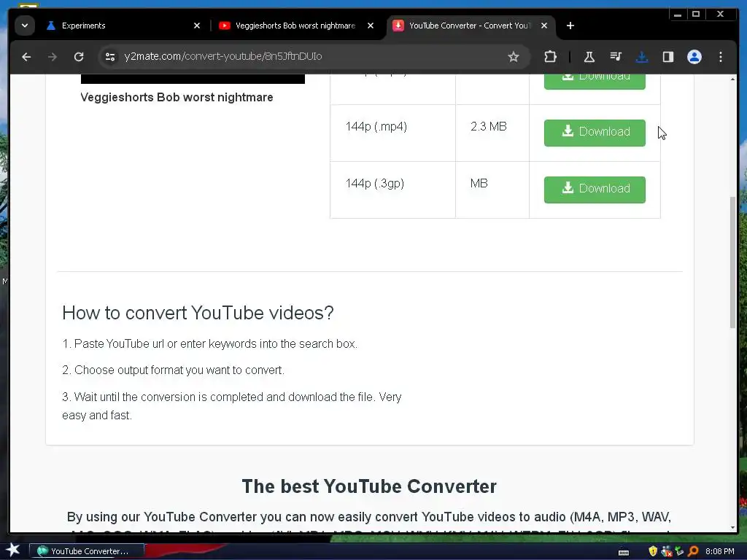Close the Experiments tab

[197, 26]
